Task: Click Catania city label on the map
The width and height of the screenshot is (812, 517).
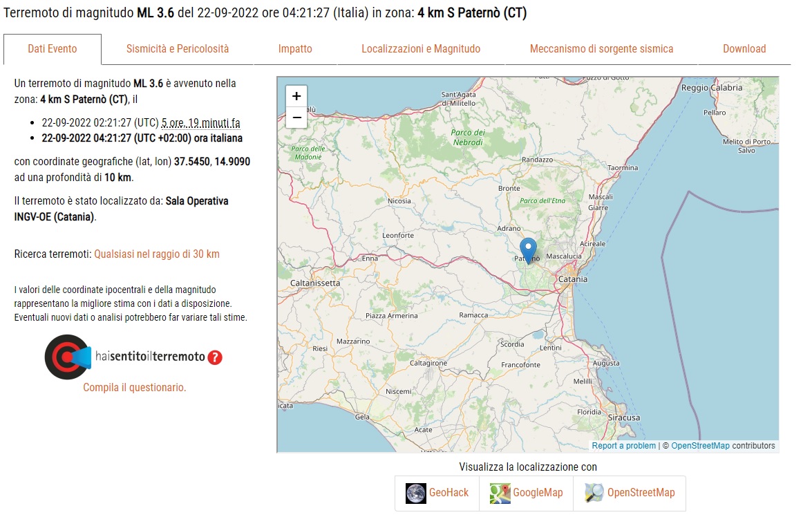Action: (573, 279)
